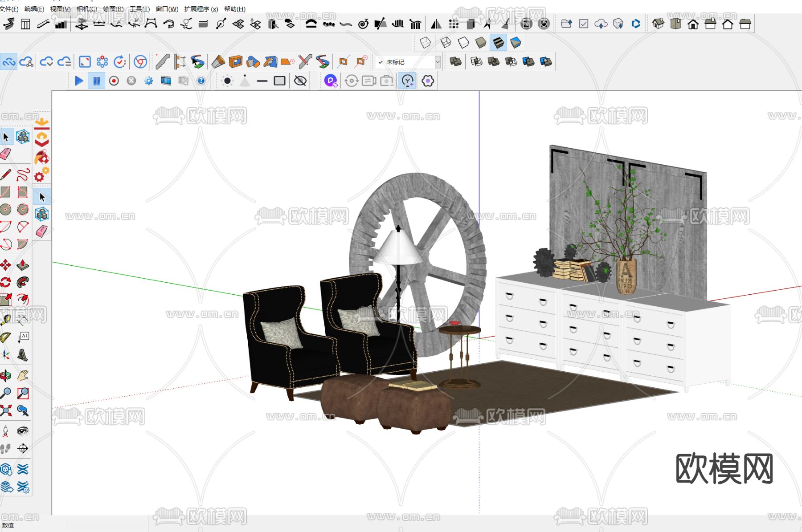Select the Pan hand tool
This screenshot has height=532, width=802.
click(x=23, y=376)
